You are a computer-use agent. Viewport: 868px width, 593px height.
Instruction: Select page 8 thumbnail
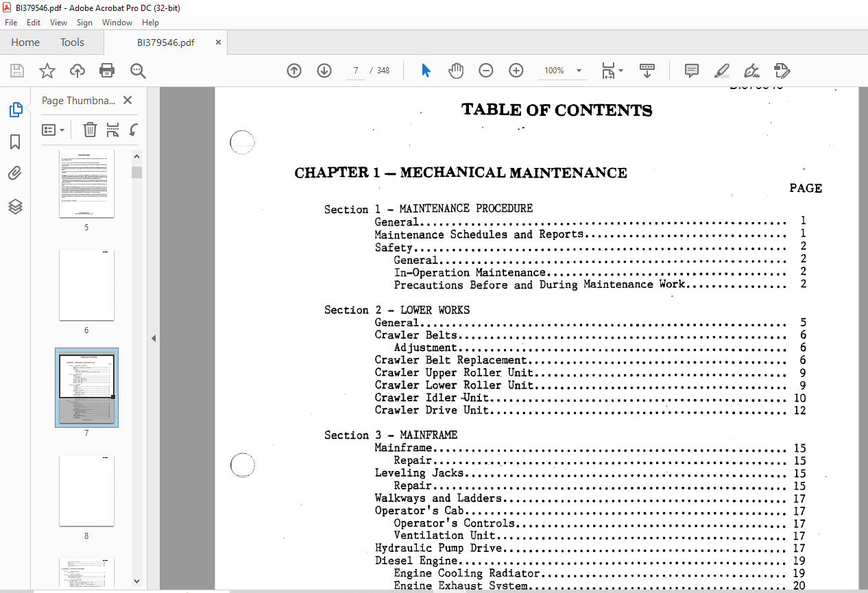pyautogui.click(x=86, y=491)
